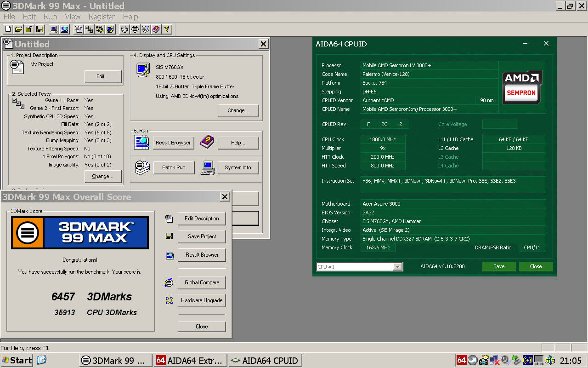Click Change... under Display and CPU Settings
The height and width of the screenshot is (368, 588).
coord(238,110)
